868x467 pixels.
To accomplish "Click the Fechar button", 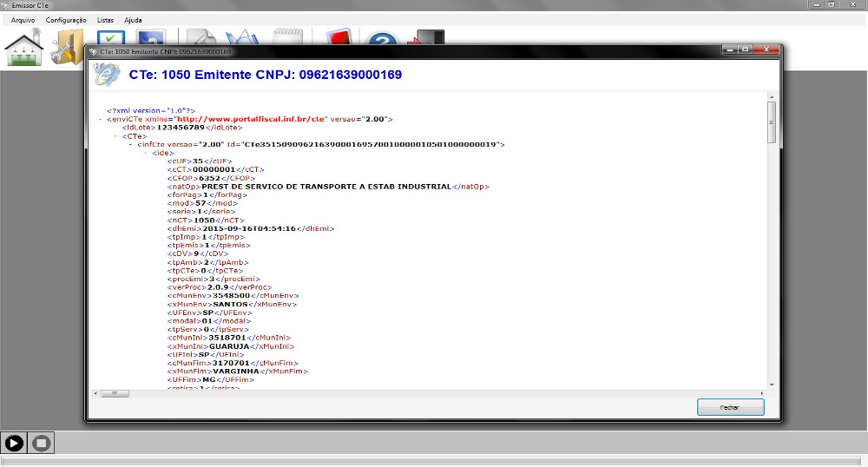I will click(730, 407).
